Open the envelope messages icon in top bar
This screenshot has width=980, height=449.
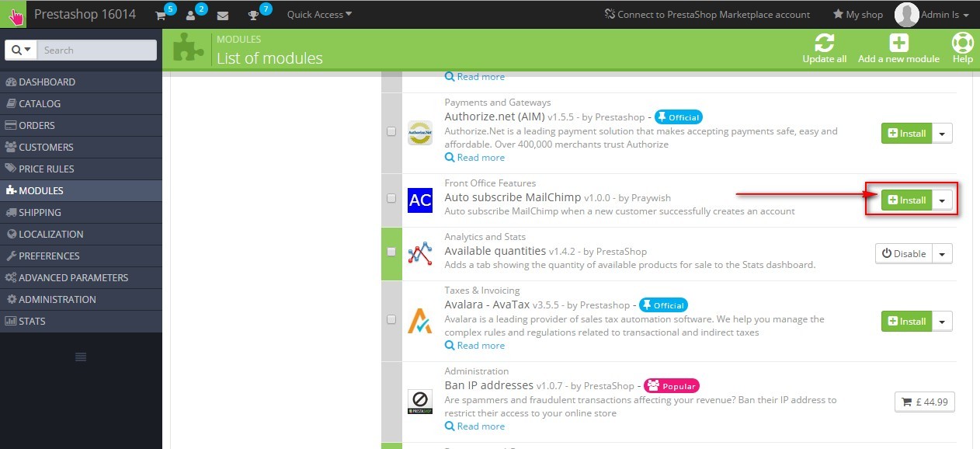(x=223, y=15)
